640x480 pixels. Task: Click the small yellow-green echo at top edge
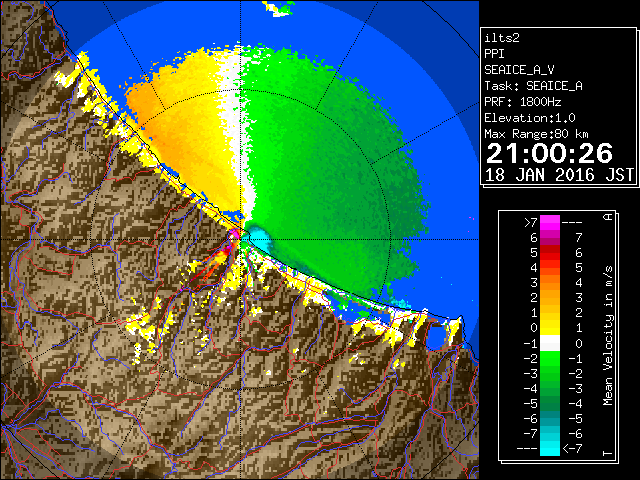coord(279,8)
